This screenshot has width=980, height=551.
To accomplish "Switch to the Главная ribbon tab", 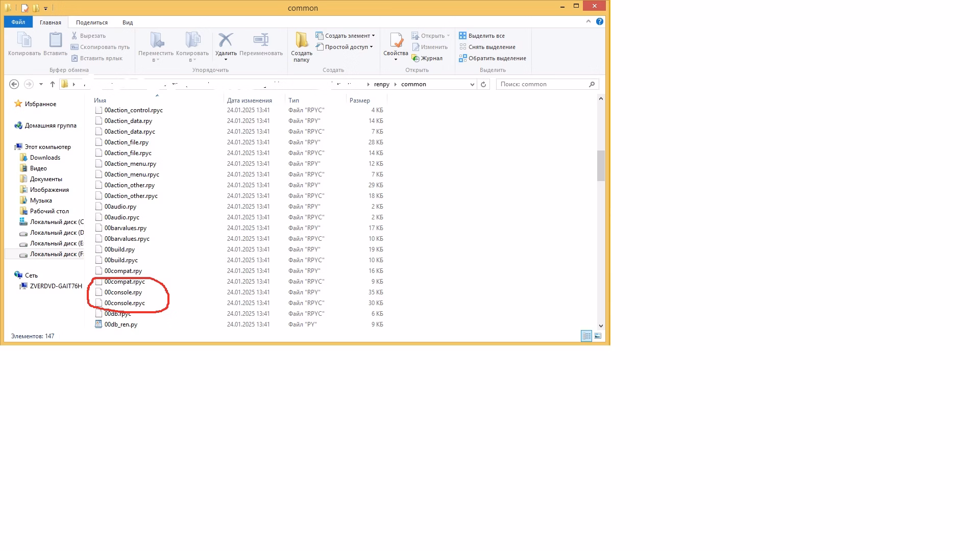I will pos(51,22).
